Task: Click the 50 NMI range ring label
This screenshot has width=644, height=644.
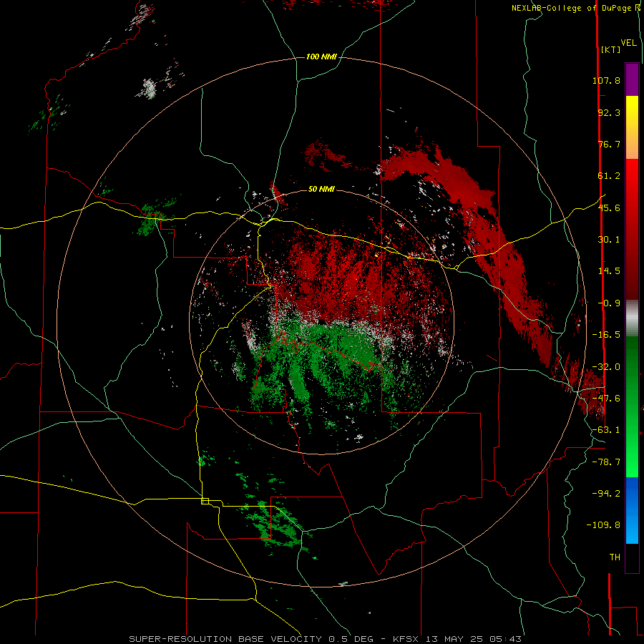Action: (x=321, y=189)
